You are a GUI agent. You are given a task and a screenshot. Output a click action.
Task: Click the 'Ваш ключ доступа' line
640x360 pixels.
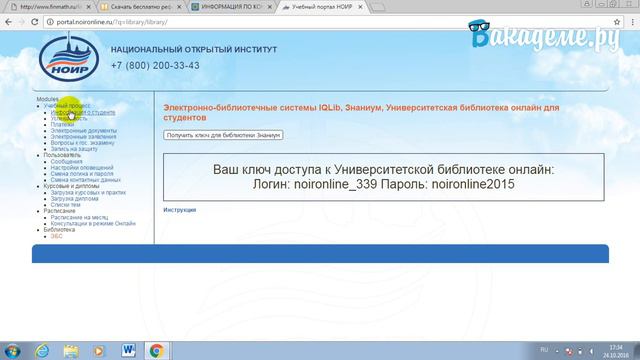[x=384, y=170]
